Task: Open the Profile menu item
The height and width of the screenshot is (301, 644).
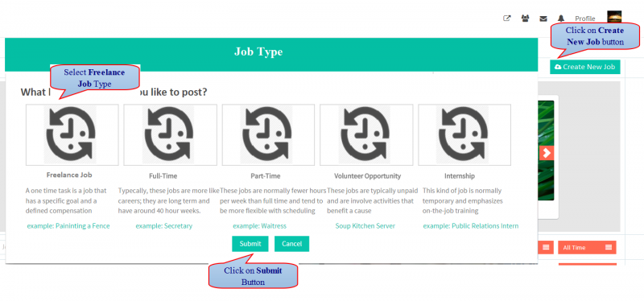Action: coord(585,19)
